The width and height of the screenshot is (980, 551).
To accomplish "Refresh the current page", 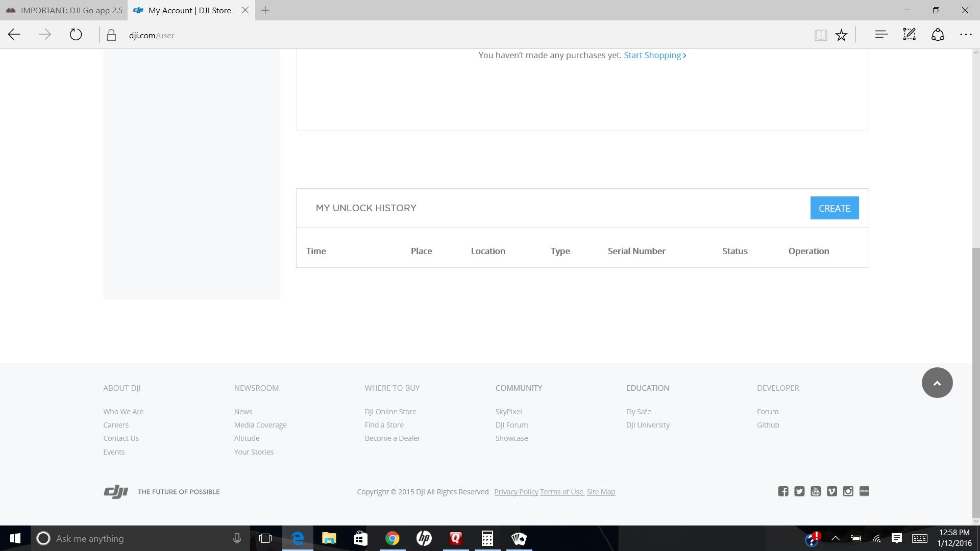I will point(76,35).
